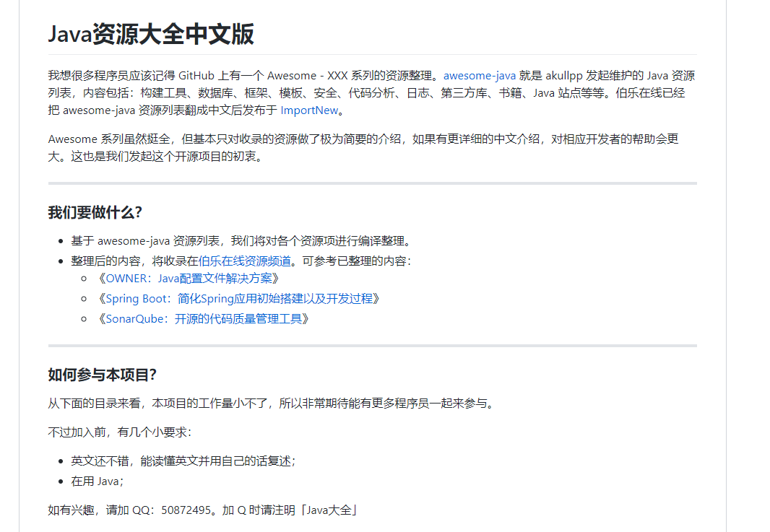Click the 我们要做什么？ heading
Viewport: 770px width, 532px height.
pyautogui.click(x=95, y=212)
